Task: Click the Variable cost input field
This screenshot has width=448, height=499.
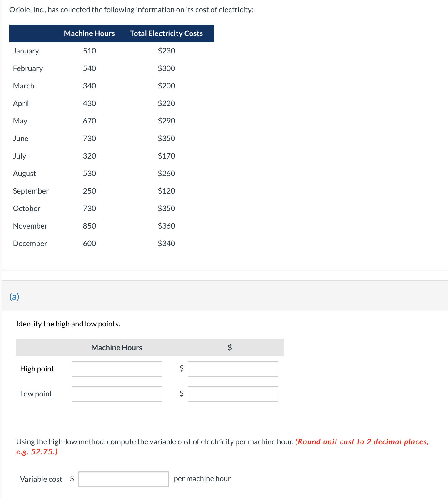Action: pyautogui.click(x=123, y=479)
